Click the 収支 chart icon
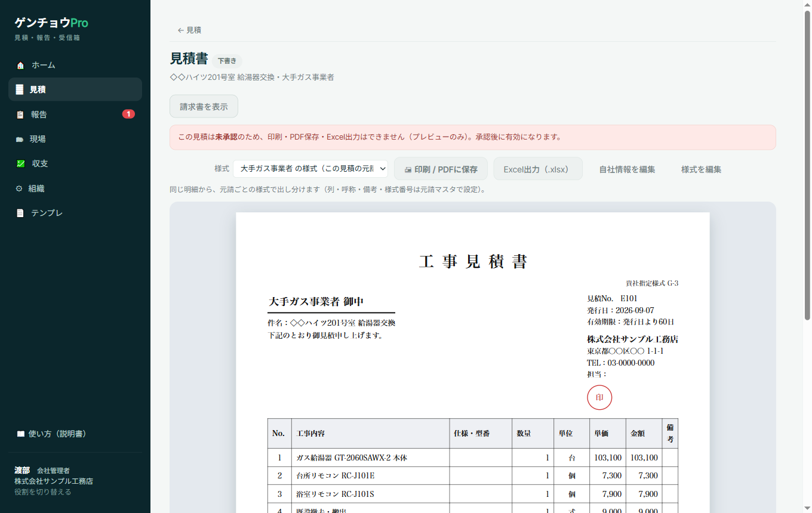 click(x=20, y=163)
